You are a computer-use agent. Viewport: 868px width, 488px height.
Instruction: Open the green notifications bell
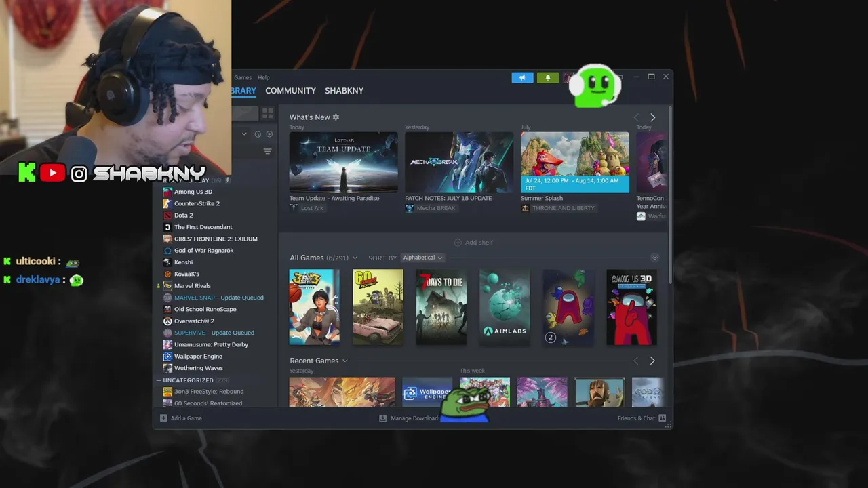(x=548, y=78)
